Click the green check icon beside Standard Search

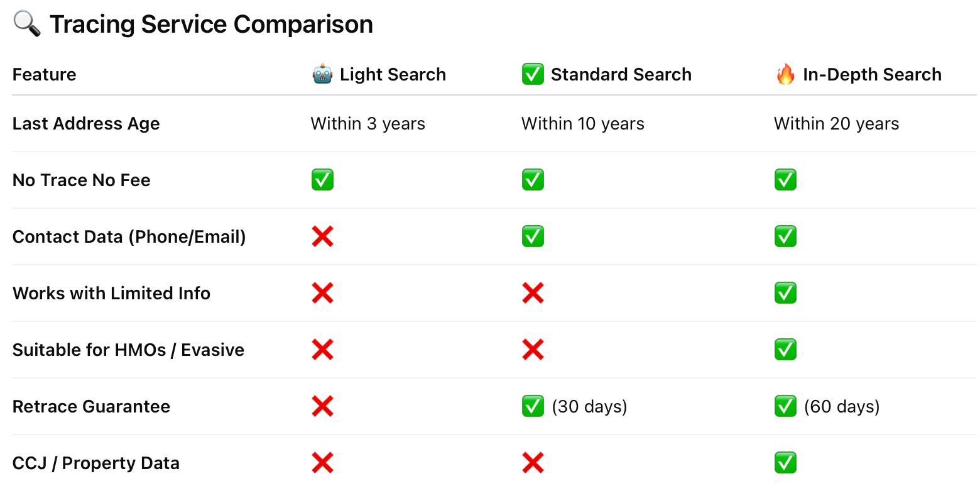[x=533, y=74]
